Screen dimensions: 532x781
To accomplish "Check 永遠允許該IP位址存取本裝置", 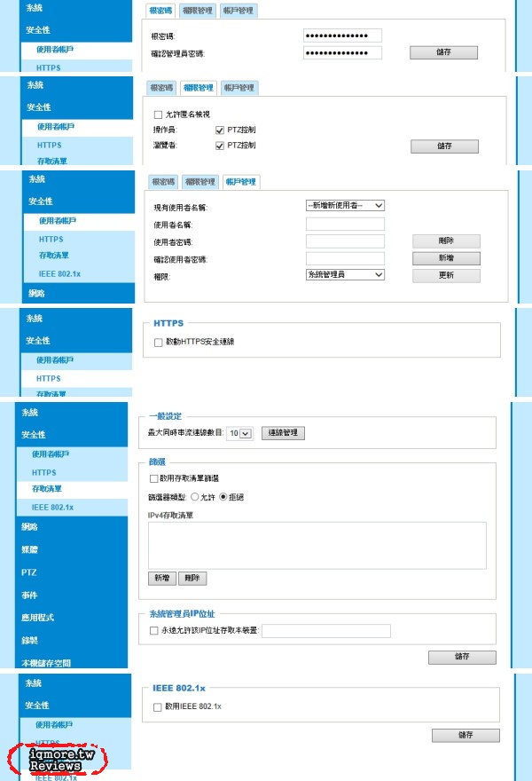I will pos(153,631).
